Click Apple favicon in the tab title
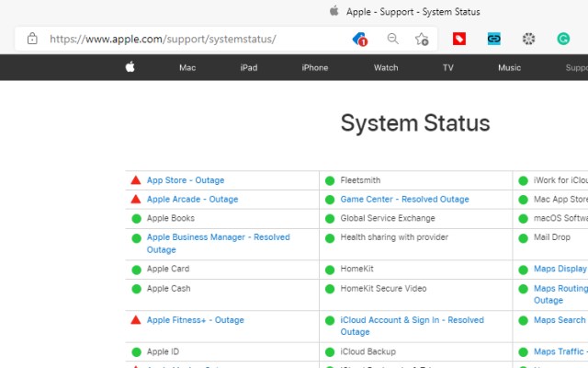 (x=334, y=11)
